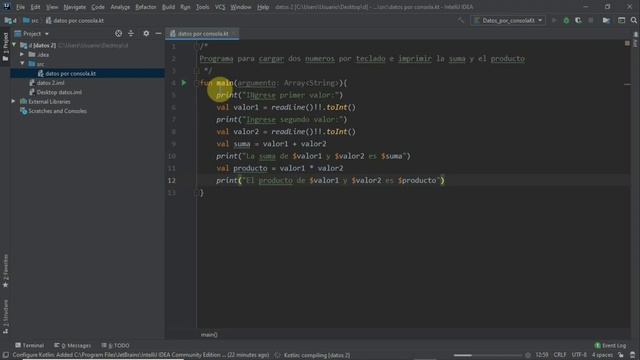This screenshot has height=360, width=640.
Task: Open the Messages tool window
Action: (x=73, y=345)
